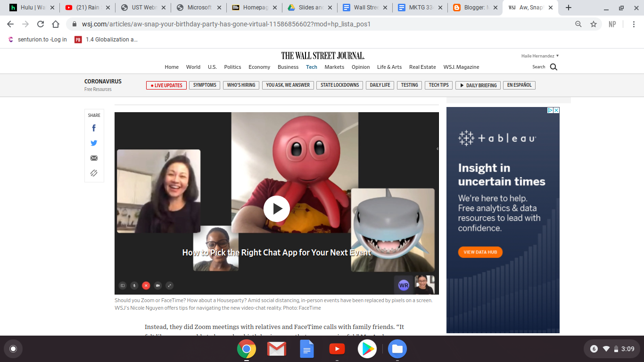Click the camera toggle icon in video

(x=158, y=285)
